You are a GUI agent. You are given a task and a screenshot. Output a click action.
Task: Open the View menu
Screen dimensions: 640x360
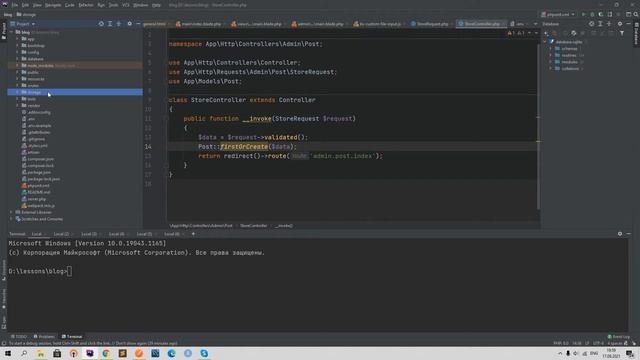pos(37,5)
